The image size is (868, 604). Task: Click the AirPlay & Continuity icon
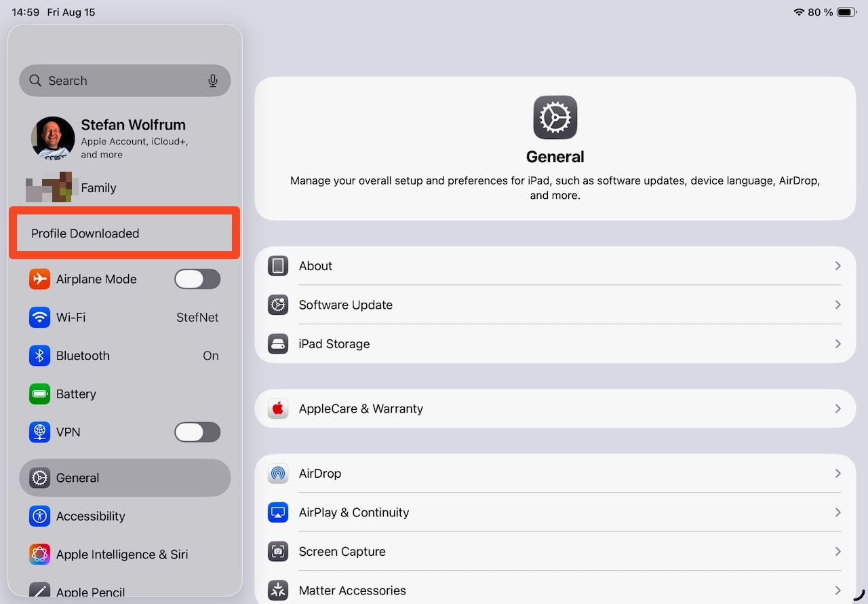click(278, 512)
